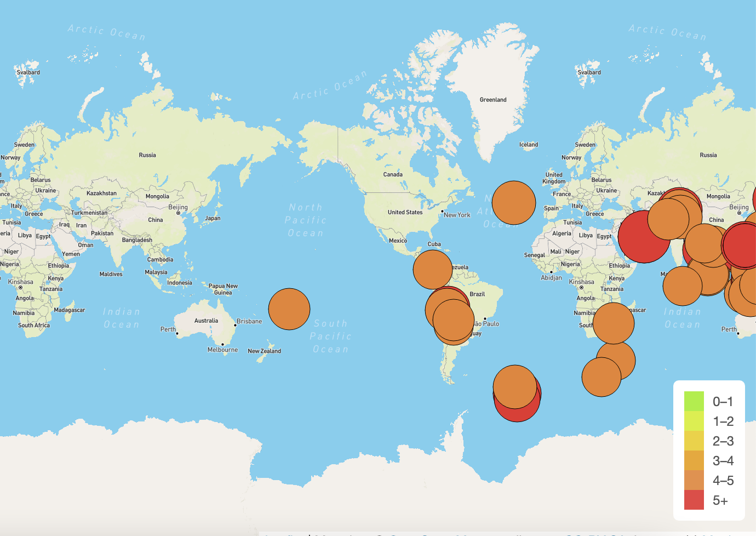Click the "Mexico" map label
Image resolution: width=756 pixels, height=536 pixels.
(x=398, y=241)
